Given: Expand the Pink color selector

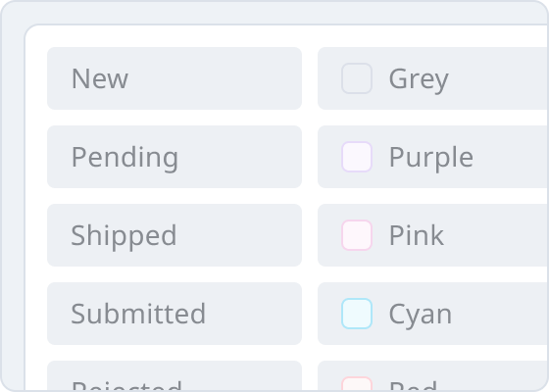Looking at the screenshot, I should click(x=432, y=235).
